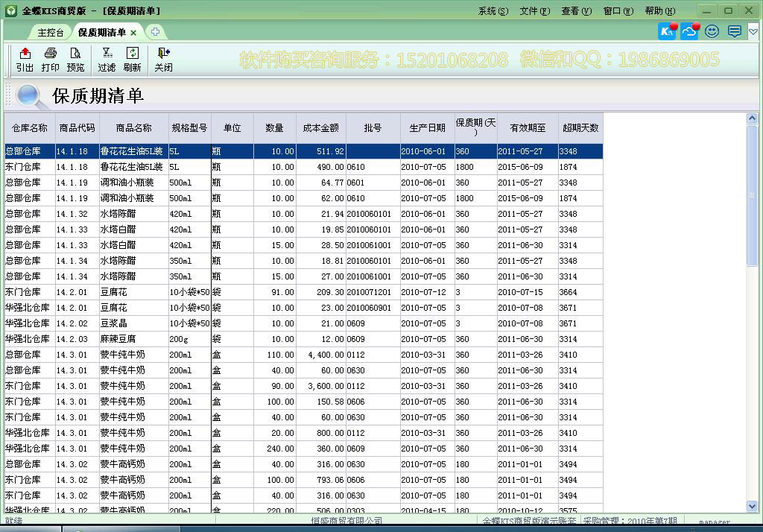Open the 系统(S) menu
Image resolution: width=763 pixels, height=532 pixels.
coord(492,10)
